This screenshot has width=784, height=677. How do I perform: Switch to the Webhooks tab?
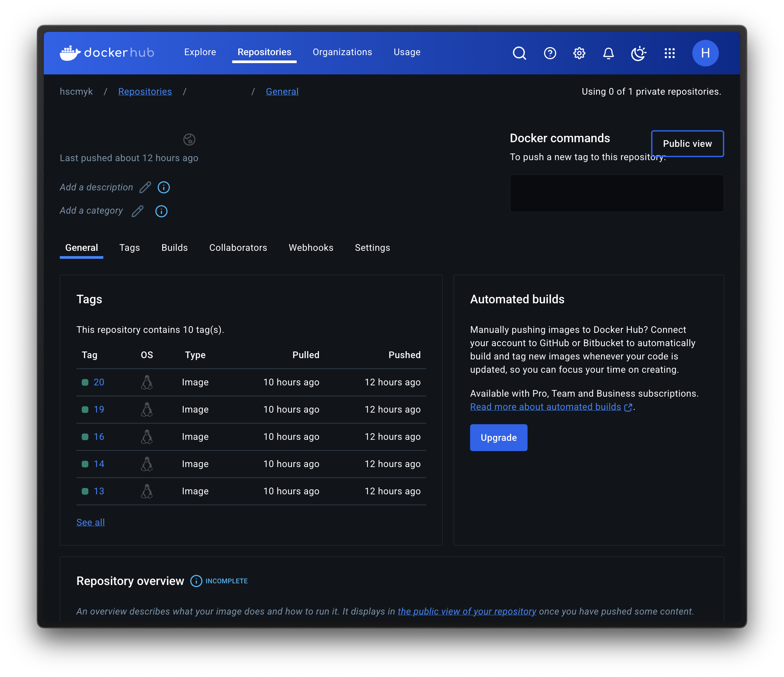point(311,247)
